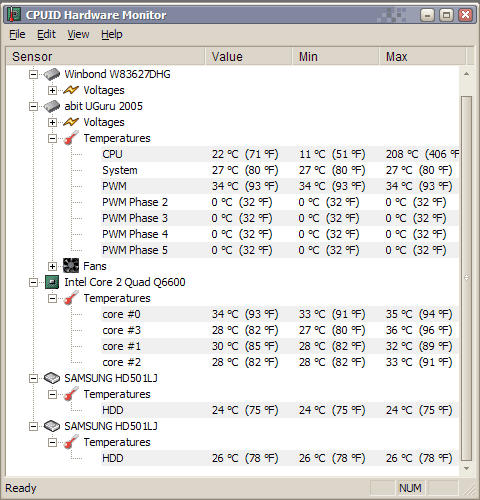This screenshot has width=480, height=500.
Task: Collapse the Intel Core 2 Quad Q6600 node
Action: tap(33, 282)
